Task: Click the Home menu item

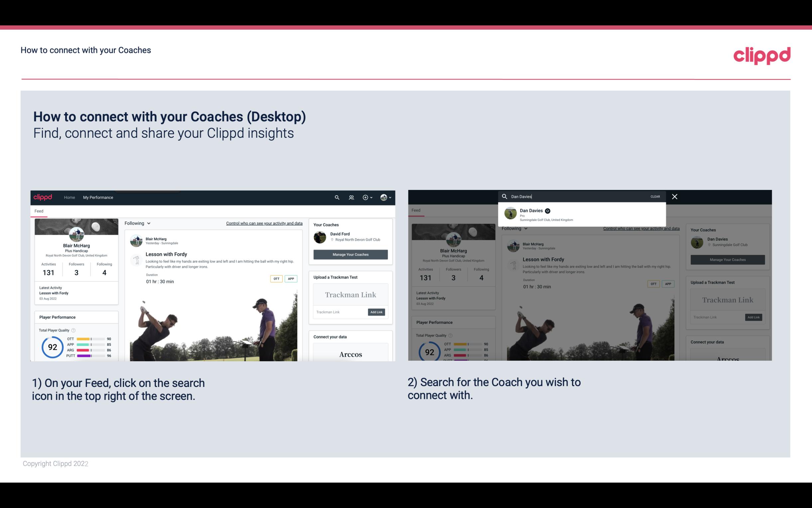Action: click(69, 197)
